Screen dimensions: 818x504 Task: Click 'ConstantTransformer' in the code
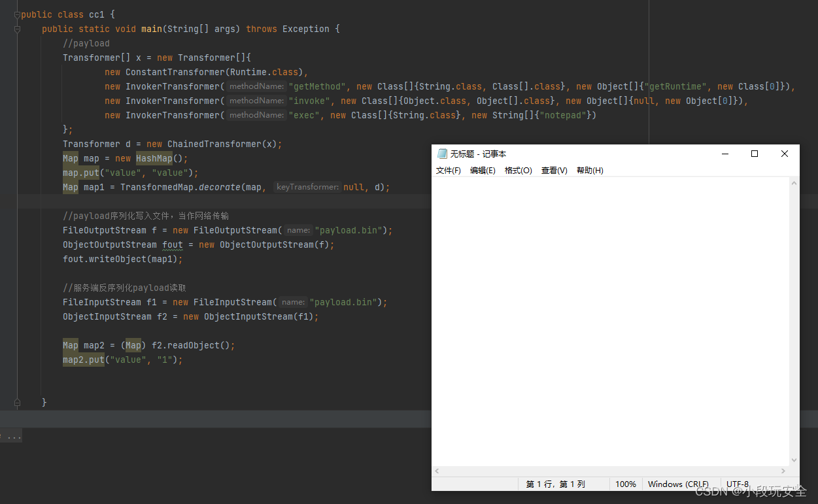click(175, 72)
